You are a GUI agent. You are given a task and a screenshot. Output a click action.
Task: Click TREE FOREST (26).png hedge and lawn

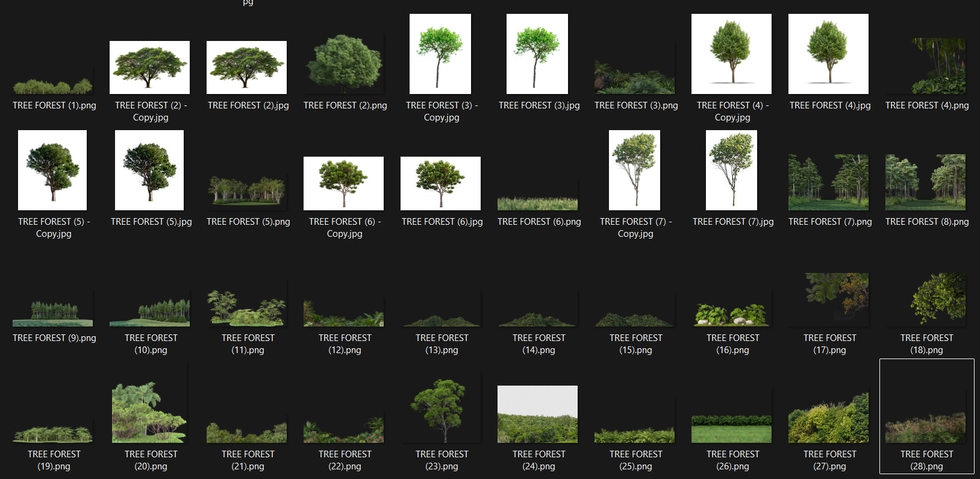[x=731, y=428]
